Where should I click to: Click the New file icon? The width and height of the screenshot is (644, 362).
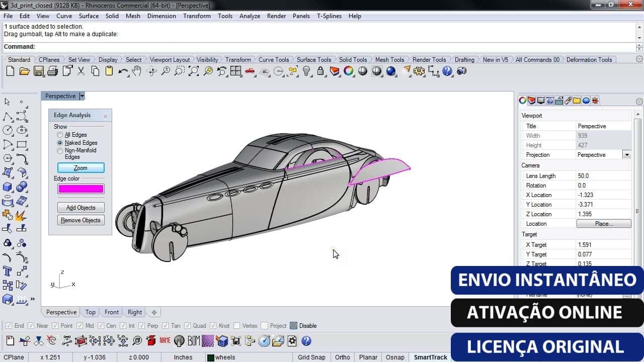tap(10, 71)
